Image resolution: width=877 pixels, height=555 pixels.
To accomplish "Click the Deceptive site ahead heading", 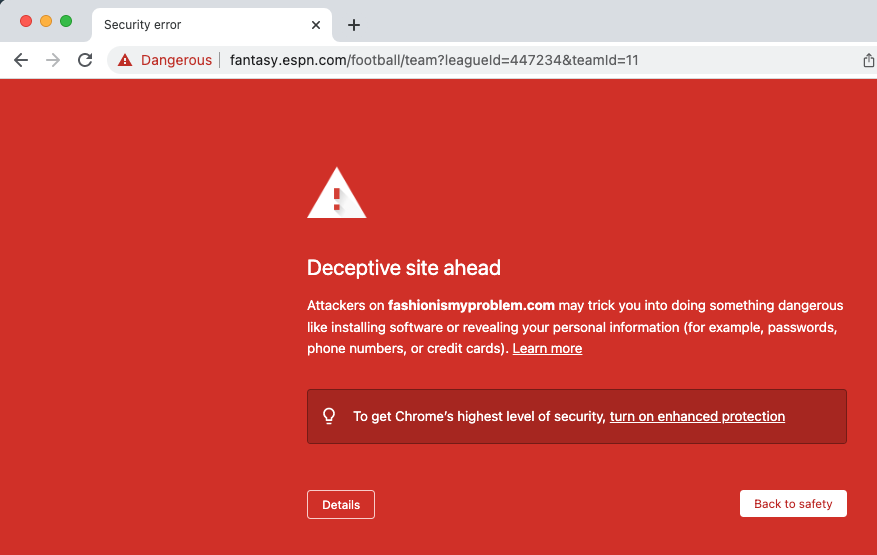I will pos(404,268).
